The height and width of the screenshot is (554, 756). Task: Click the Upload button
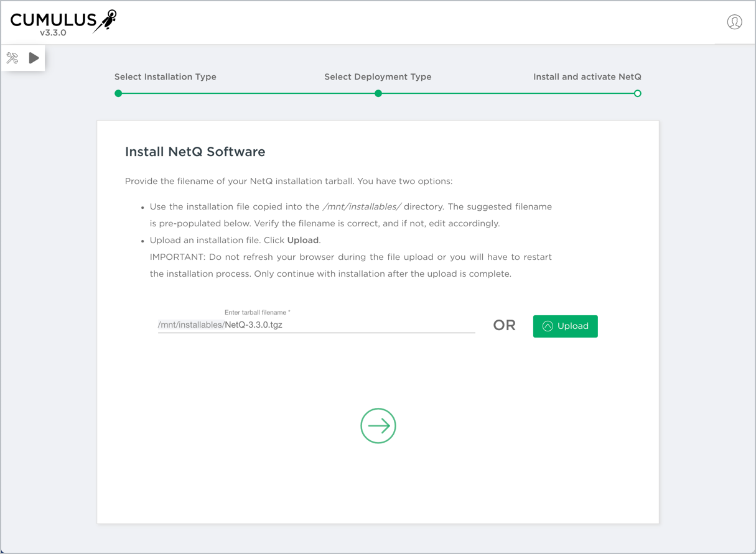[565, 326]
